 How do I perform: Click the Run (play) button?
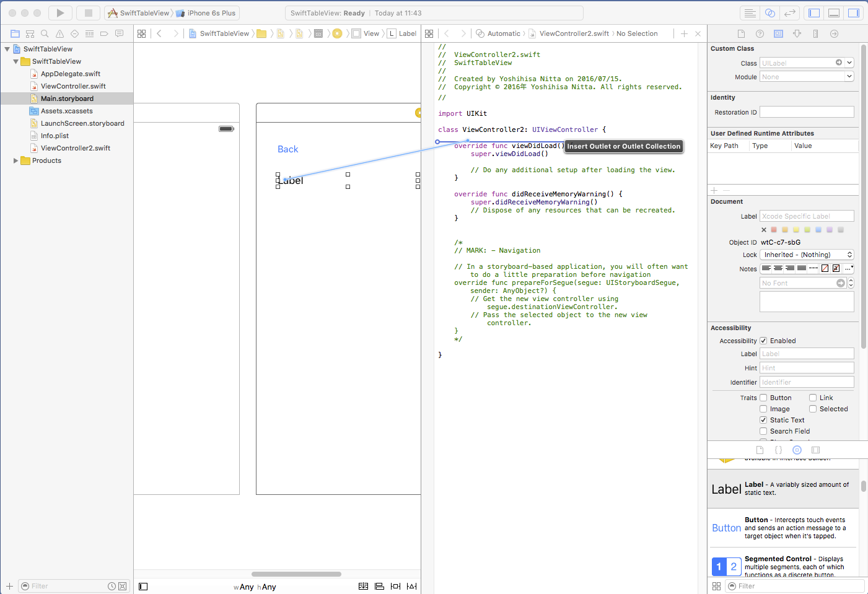click(60, 13)
